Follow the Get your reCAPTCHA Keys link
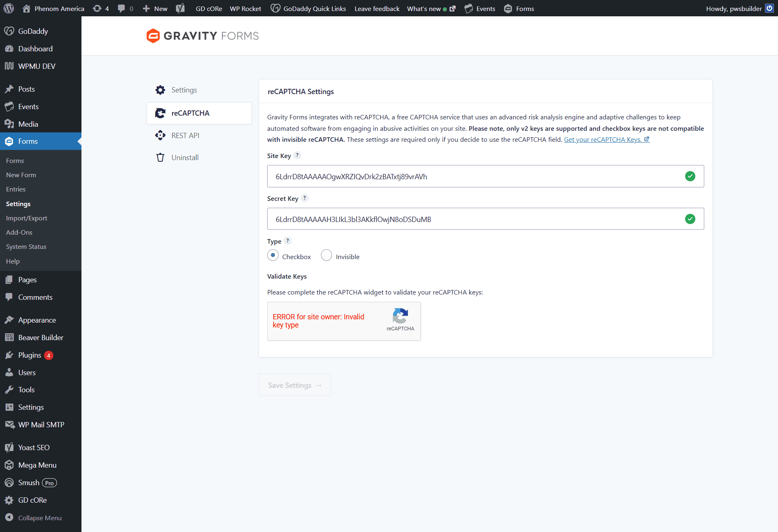 (607, 139)
